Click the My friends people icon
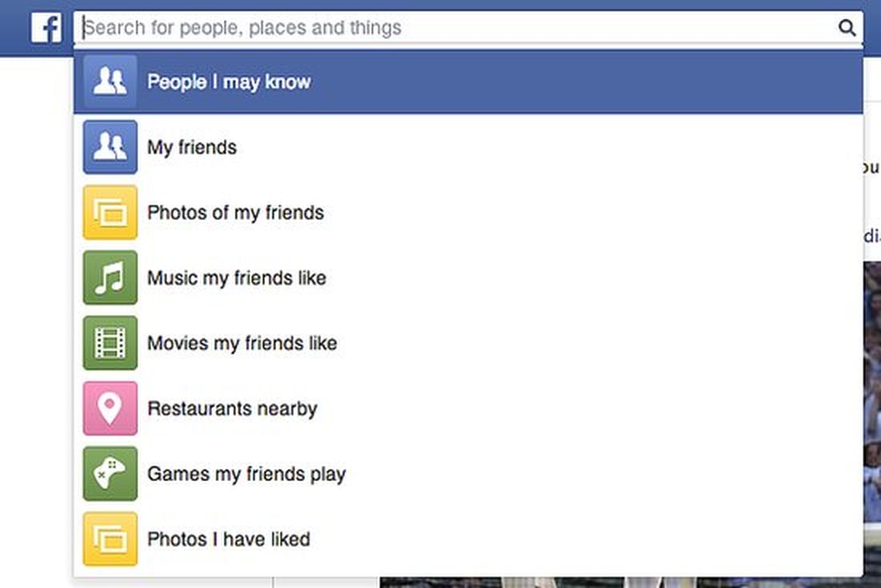Viewport: 881px width, 588px height. tap(110, 147)
